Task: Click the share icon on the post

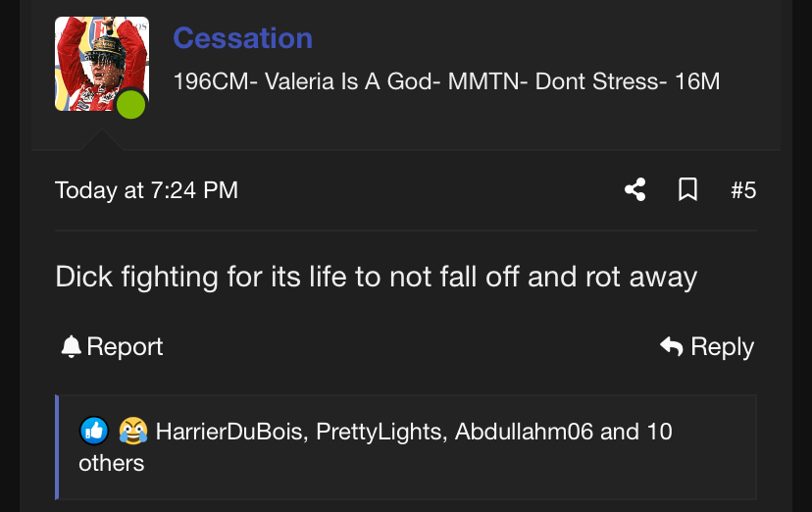Action: pyautogui.click(x=635, y=189)
